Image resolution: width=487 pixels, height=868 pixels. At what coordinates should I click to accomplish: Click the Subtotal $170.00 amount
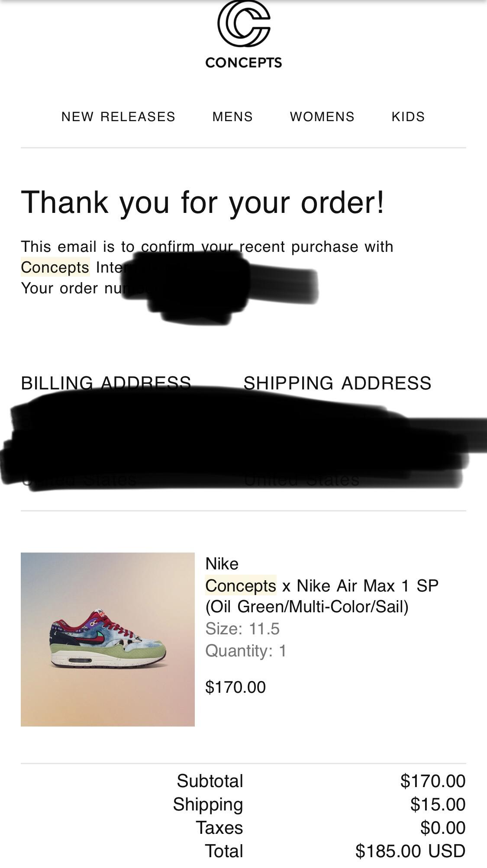click(x=433, y=781)
